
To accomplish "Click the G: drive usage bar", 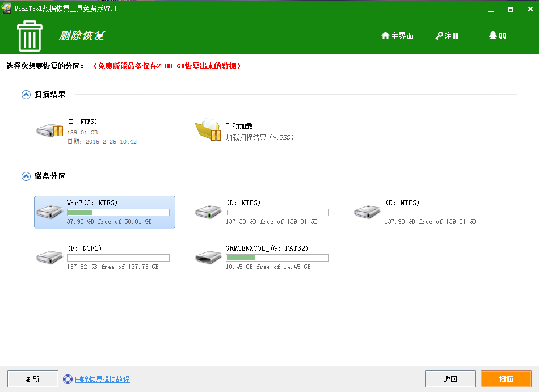I will (277, 258).
